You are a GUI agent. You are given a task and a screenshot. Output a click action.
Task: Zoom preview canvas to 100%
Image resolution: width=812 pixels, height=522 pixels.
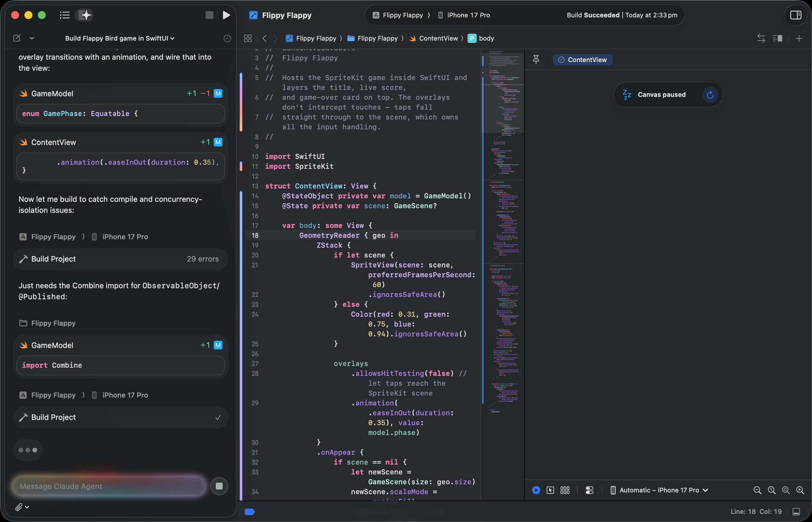coord(771,490)
